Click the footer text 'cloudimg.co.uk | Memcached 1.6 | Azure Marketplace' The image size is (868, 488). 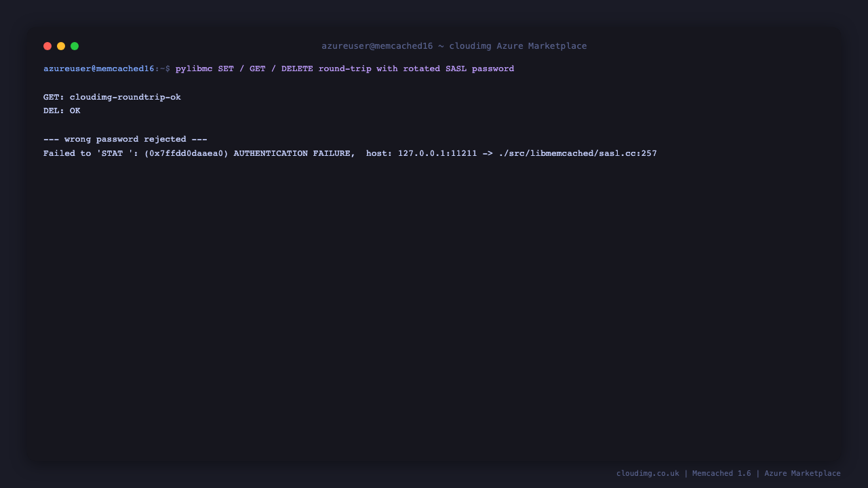(728, 473)
